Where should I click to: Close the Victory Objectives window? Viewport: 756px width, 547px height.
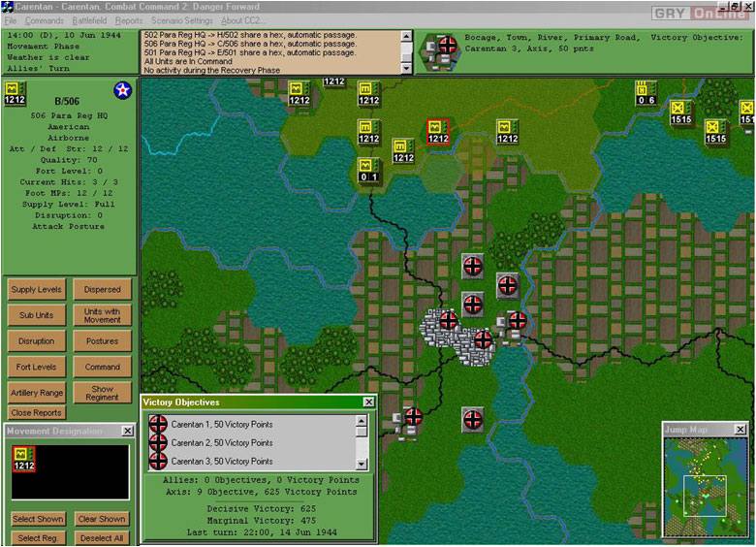(368, 402)
